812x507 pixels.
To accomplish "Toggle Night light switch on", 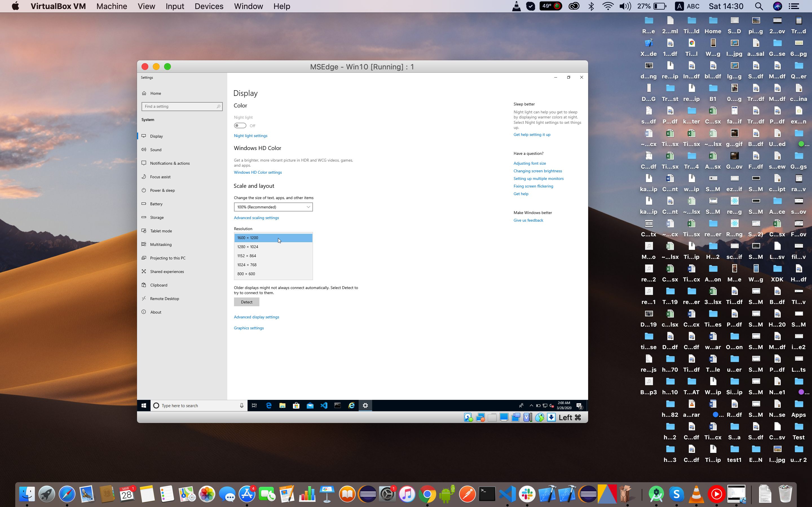I will point(240,125).
